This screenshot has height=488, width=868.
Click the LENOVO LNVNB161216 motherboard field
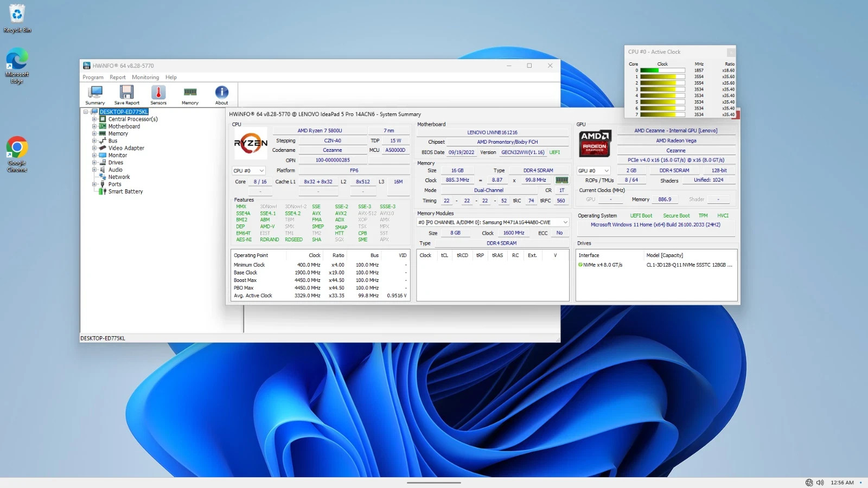point(493,132)
